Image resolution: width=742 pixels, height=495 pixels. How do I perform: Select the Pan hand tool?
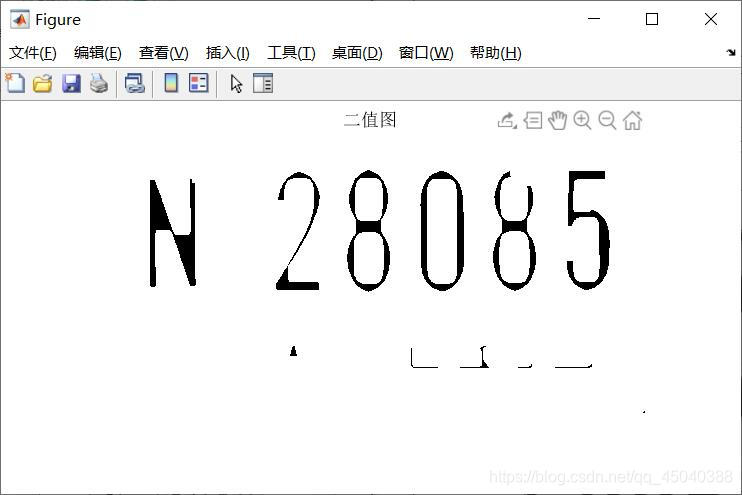(x=557, y=120)
